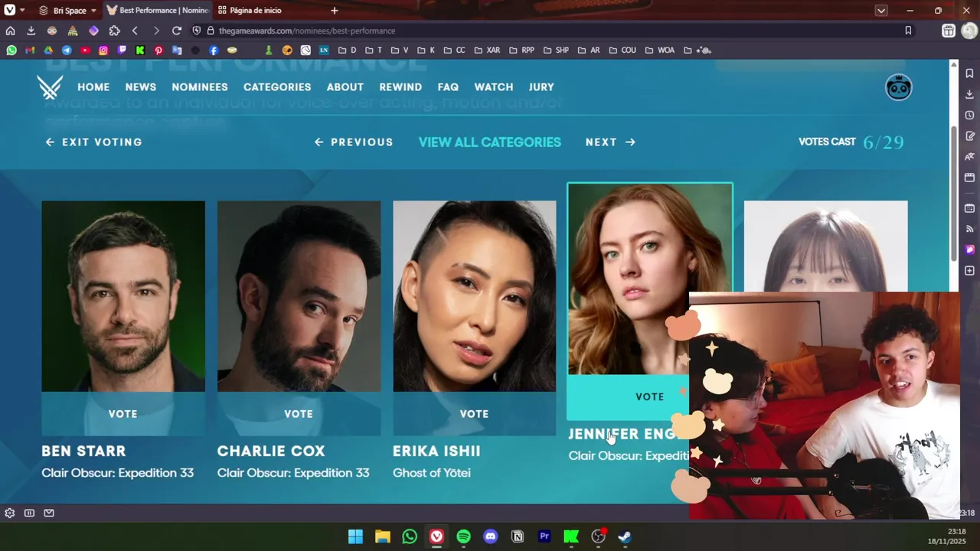Image resolution: width=980 pixels, height=551 pixels.
Task: Vote for Ben Starr
Action: 123,414
